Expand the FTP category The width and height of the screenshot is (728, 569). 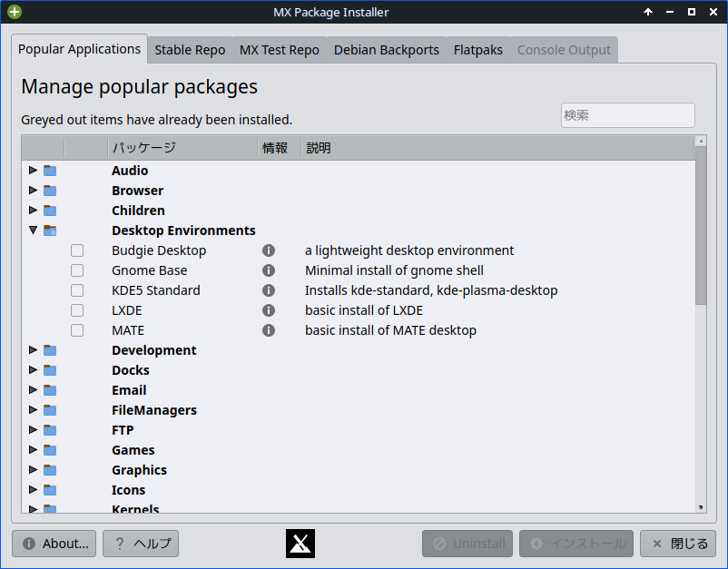click(33, 430)
